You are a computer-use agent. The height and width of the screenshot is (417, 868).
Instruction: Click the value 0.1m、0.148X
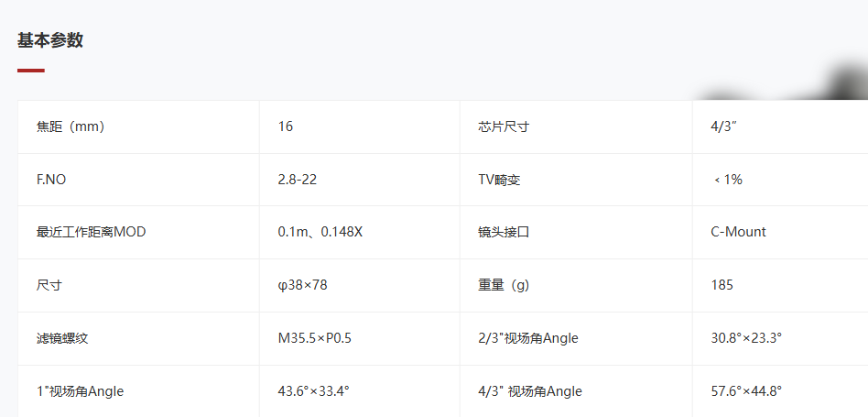click(x=320, y=232)
